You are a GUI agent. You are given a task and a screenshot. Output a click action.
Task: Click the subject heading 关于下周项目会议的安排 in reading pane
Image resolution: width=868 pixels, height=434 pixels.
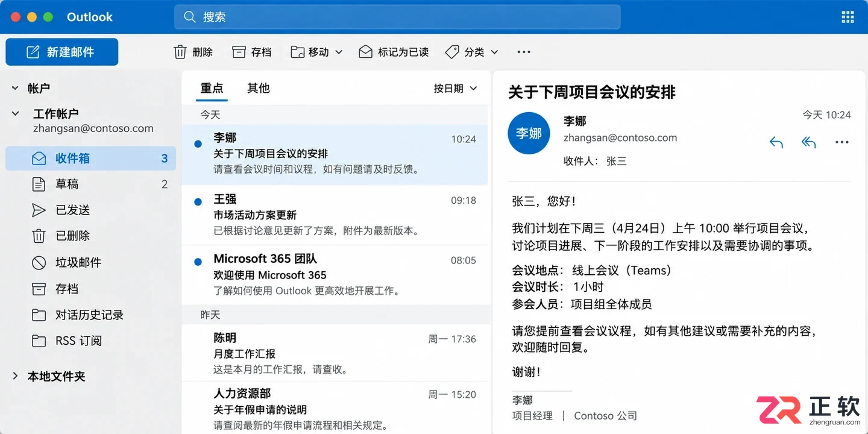592,92
